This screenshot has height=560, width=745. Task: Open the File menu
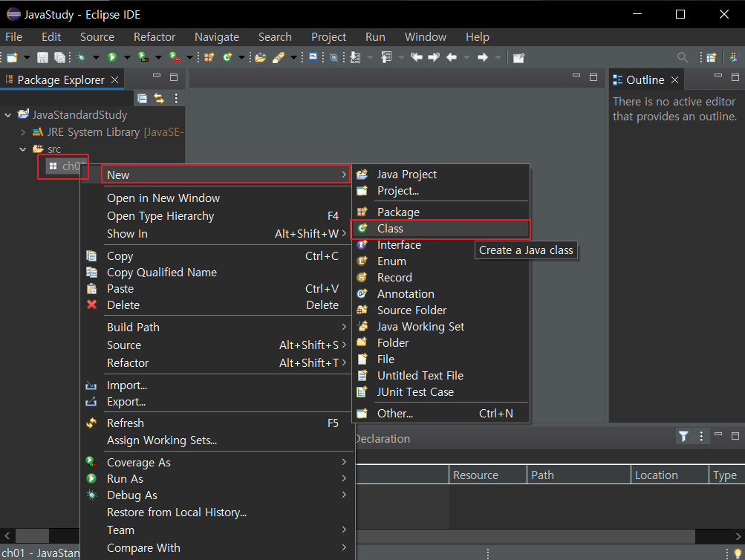coord(14,37)
